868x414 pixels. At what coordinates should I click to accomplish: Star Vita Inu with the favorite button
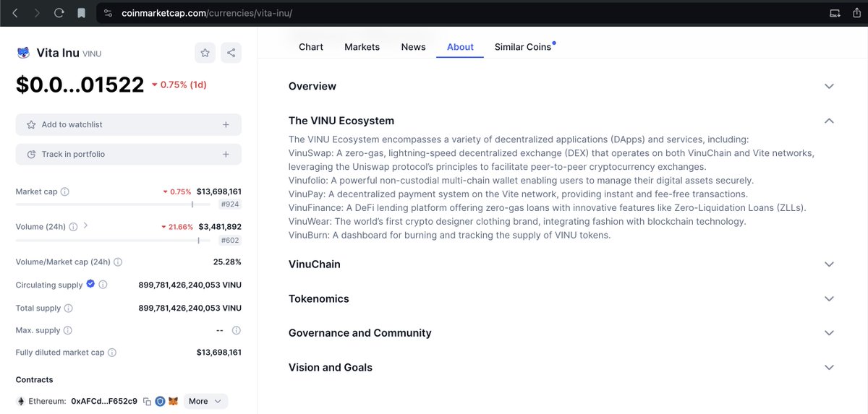point(205,53)
